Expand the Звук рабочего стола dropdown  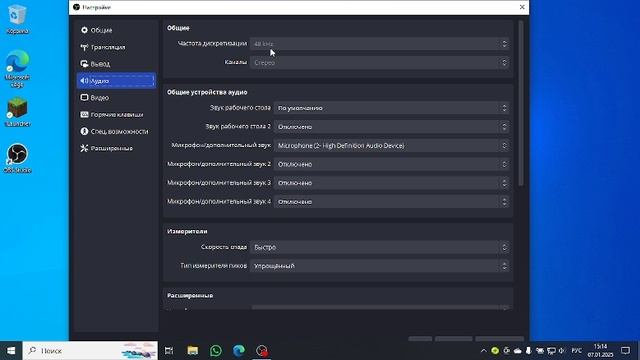[391, 108]
